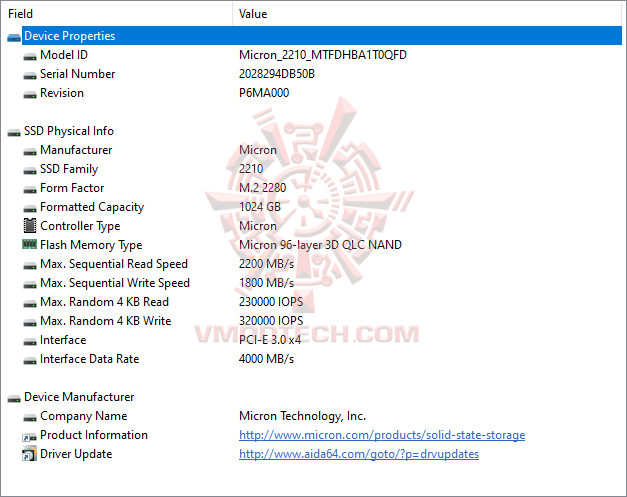
Task: Click the drive icon next to Formatted Capacity
Action: coord(30,209)
